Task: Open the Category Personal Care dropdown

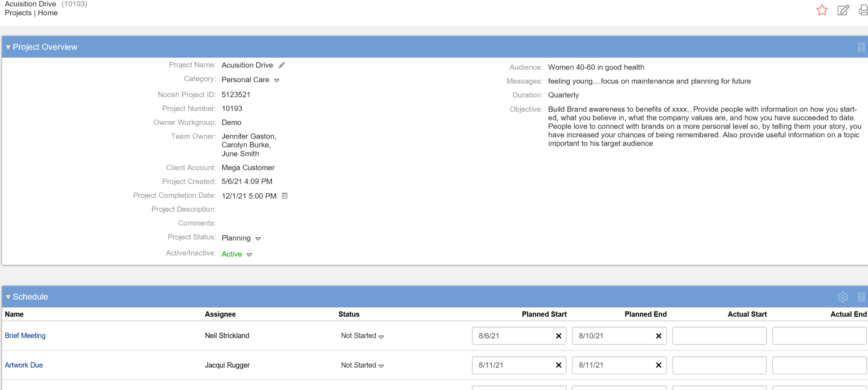Action: click(x=277, y=80)
